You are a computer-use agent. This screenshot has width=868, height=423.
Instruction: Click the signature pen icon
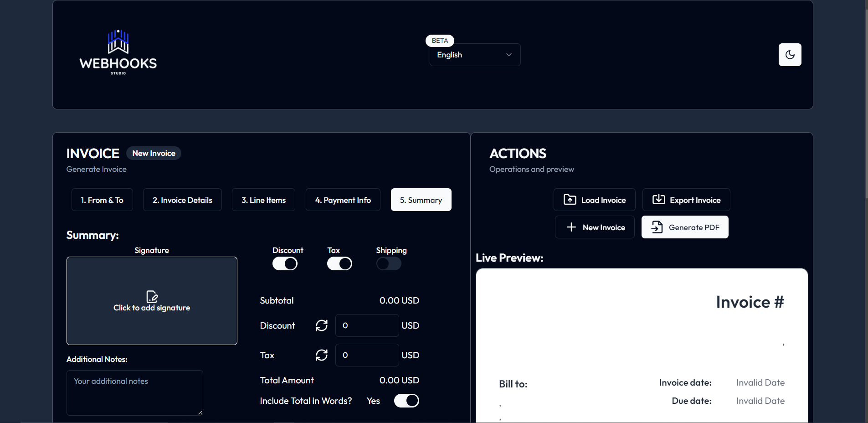152,297
